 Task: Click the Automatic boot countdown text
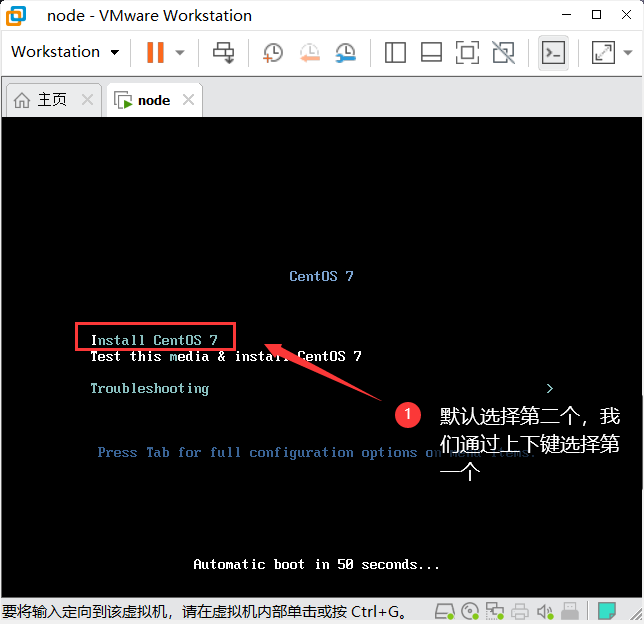tap(316, 564)
